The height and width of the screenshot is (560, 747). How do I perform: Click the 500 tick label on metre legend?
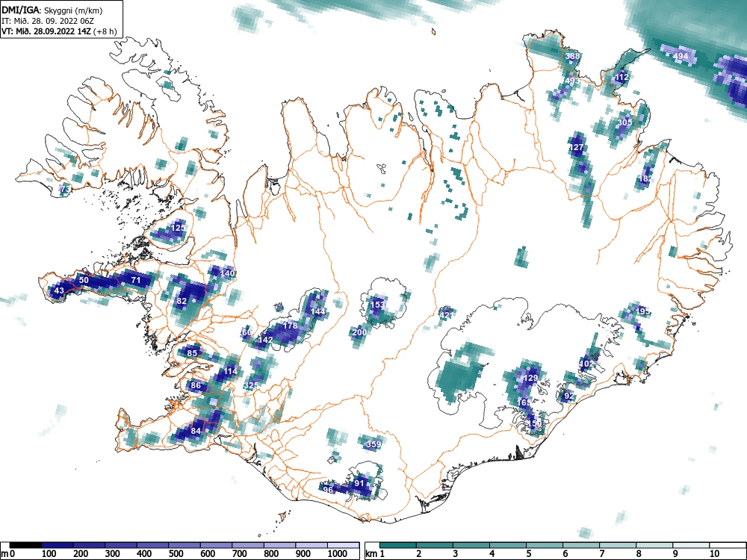(176, 554)
